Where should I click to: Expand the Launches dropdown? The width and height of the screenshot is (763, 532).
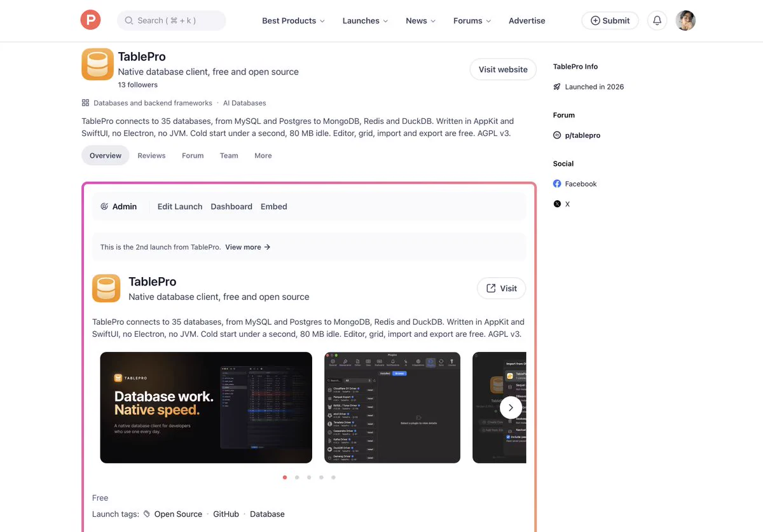[x=365, y=20]
